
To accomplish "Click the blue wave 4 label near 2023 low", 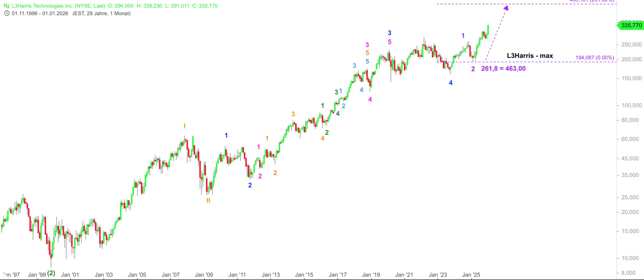I will (451, 83).
